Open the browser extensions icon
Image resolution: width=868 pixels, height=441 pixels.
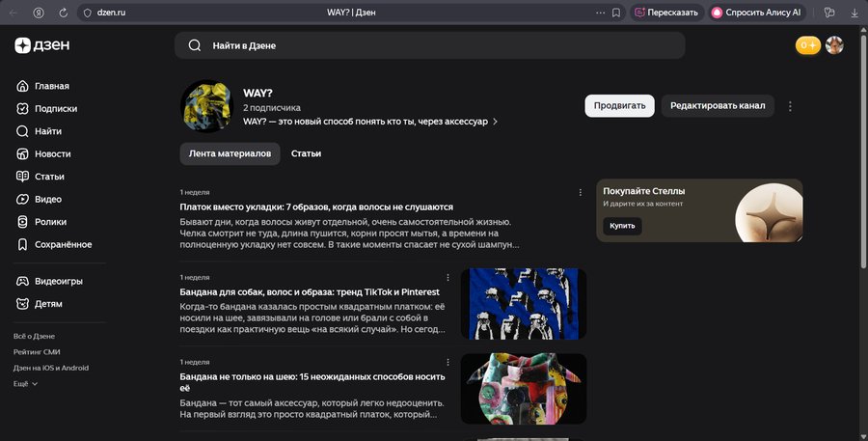click(x=829, y=13)
